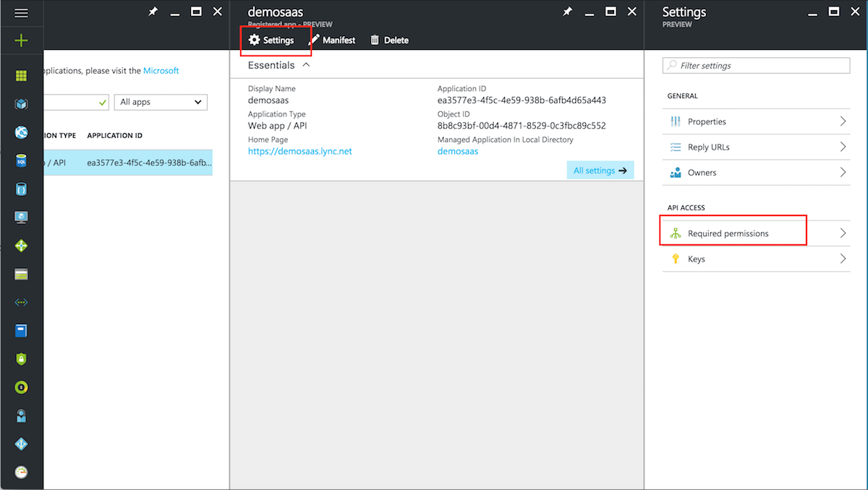Screen dimensions: 868x490
Task: Open the Storage accounts sidebar icon
Action: (x=21, y=274)
